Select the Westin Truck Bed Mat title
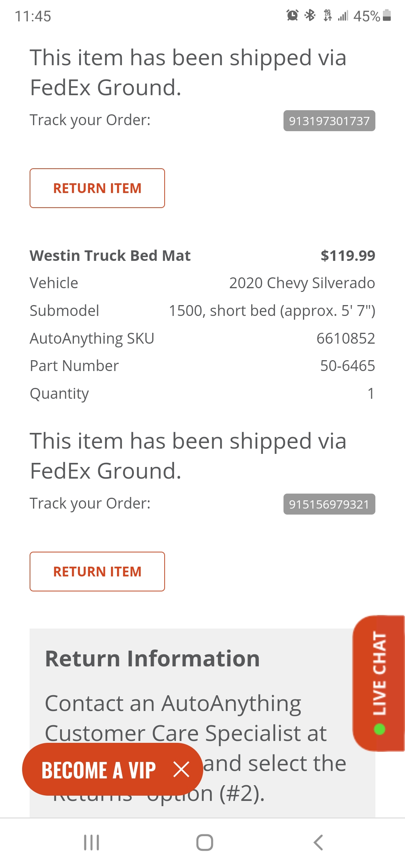The image size is (405, 868). (x=110, y=256)
